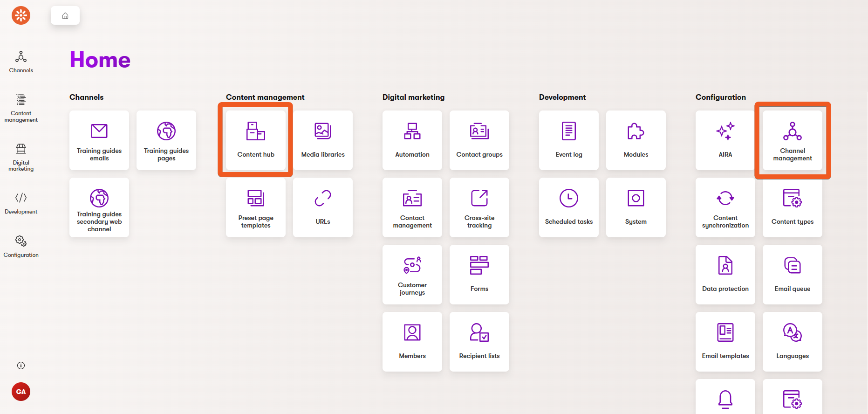Open Content management in the left sidebar
868x414 pixels.
coord(21,108)
